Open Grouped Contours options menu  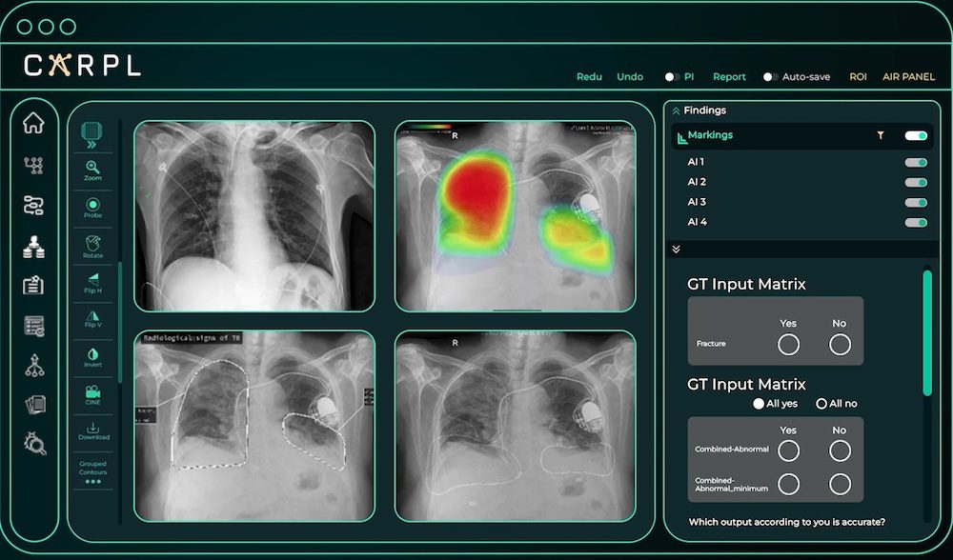pyautogui.click(x=92, y=482)
